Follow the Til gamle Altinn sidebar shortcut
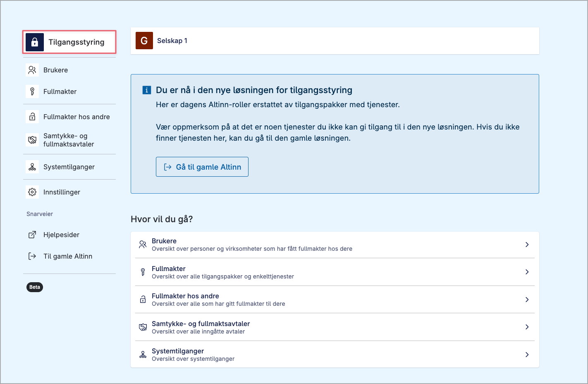The height and width of the screenshot is (384, 588). coord(68,256)
